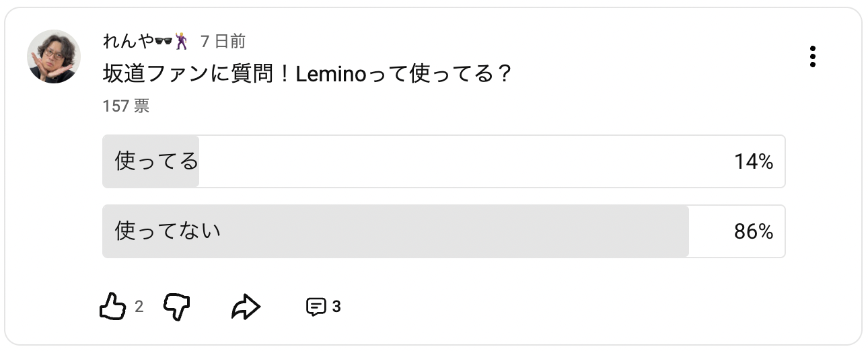Viewport: 868px width, 351px height.
Task: Open the れんや channel name link
Action: point(128,42)
